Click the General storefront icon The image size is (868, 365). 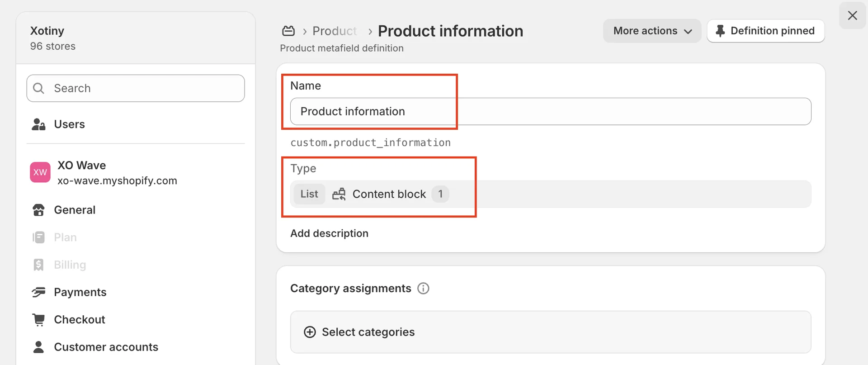tap(39, 210)
